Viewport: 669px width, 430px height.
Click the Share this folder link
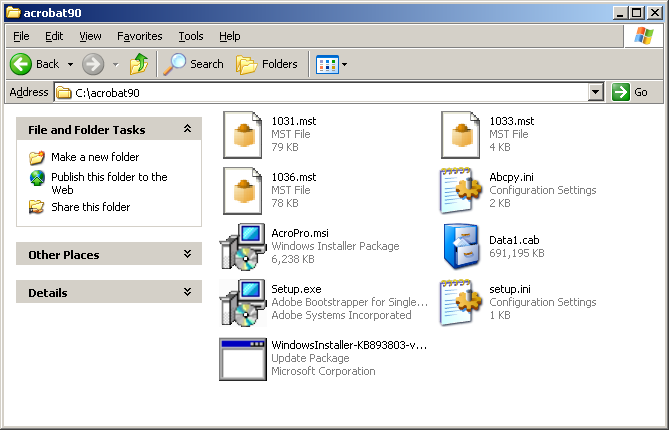point(90,207)
